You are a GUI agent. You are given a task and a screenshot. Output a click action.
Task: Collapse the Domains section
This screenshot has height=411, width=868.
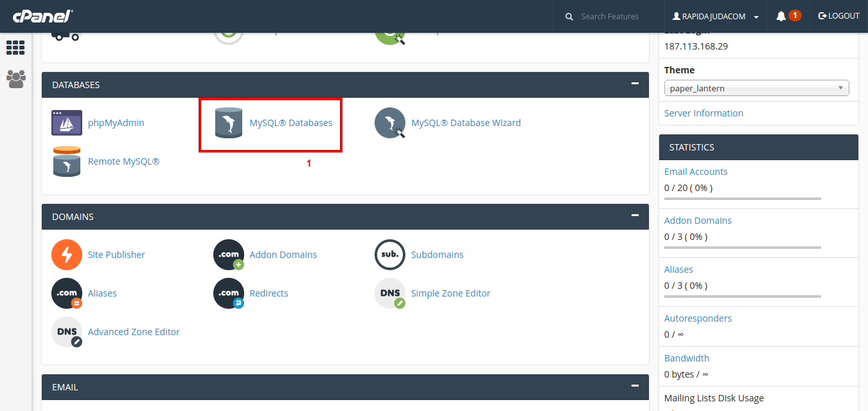pyautogui.click(x=635, y=215)
